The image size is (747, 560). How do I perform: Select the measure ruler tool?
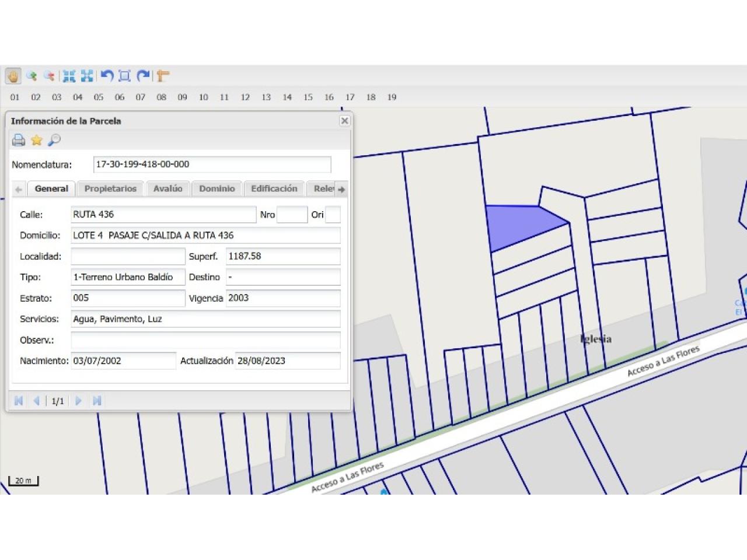click(x=163, y=76)
